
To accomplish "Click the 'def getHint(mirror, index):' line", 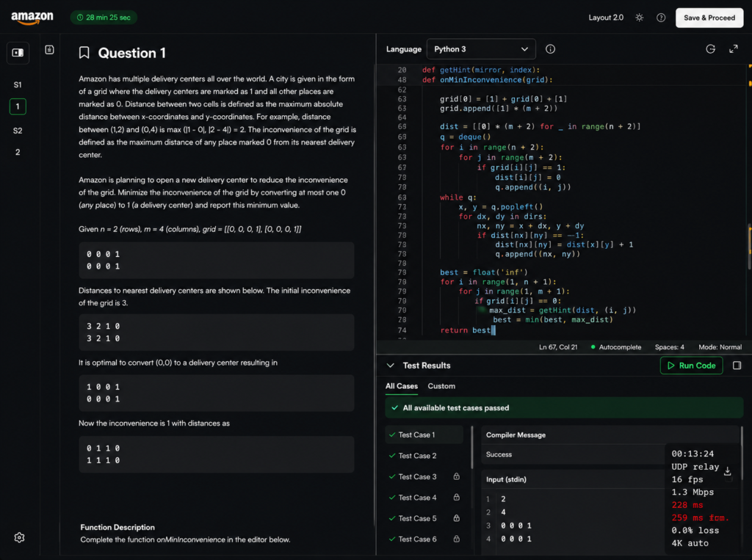I will tap(480, 70).
